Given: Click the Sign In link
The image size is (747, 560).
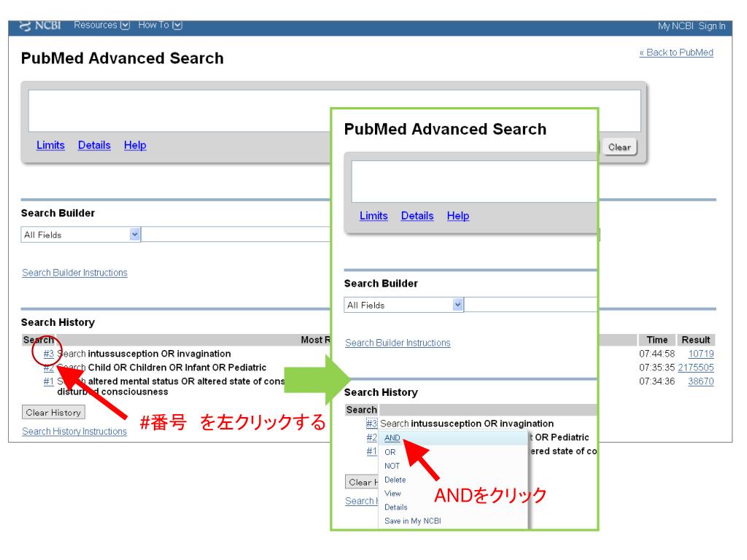Looking at the screenshot, I should pos(712,26).
